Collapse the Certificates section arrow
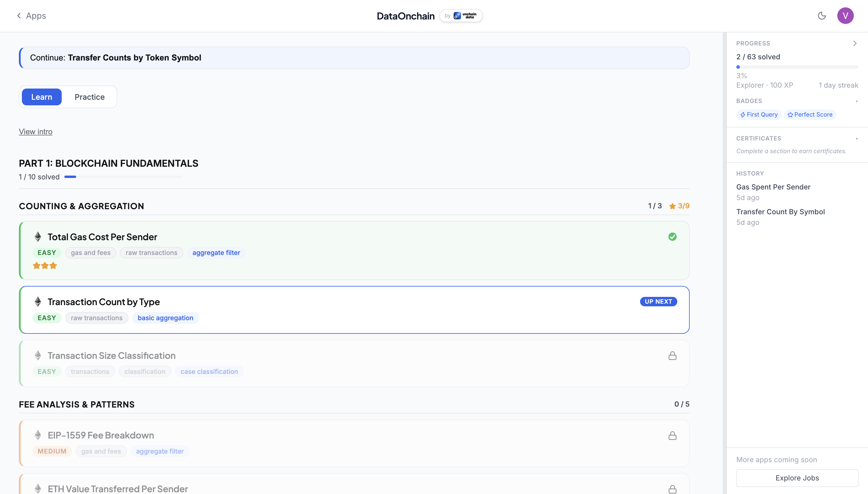 (856, 138)
